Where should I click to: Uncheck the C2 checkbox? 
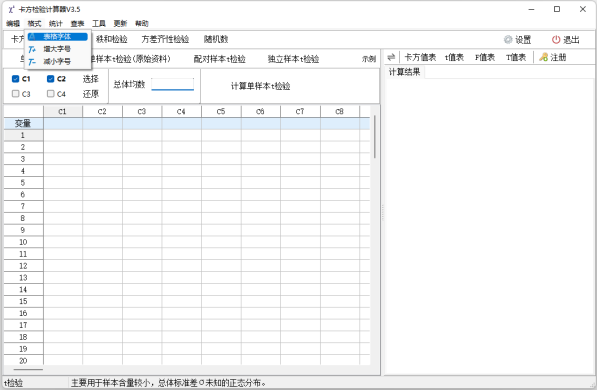pos(50,78)
